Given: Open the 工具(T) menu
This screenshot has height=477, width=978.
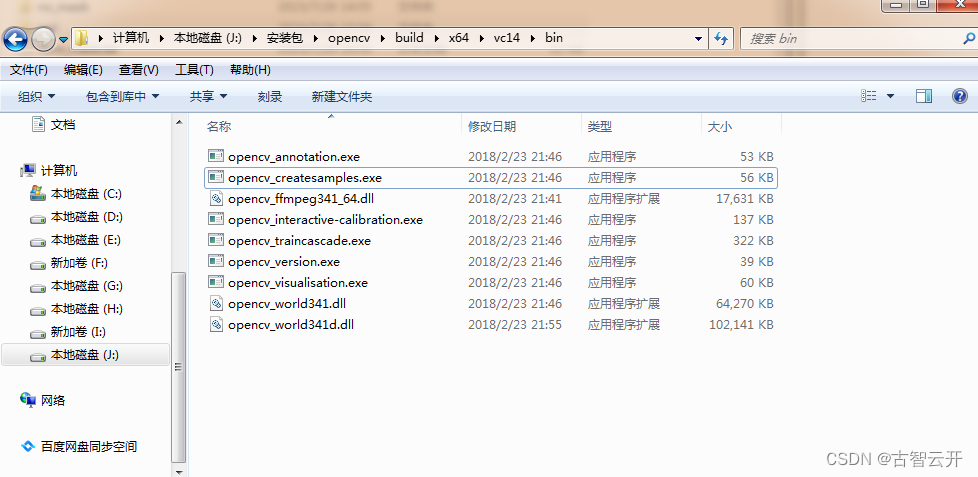Looking at the screenshot, I should pos(194,70).
